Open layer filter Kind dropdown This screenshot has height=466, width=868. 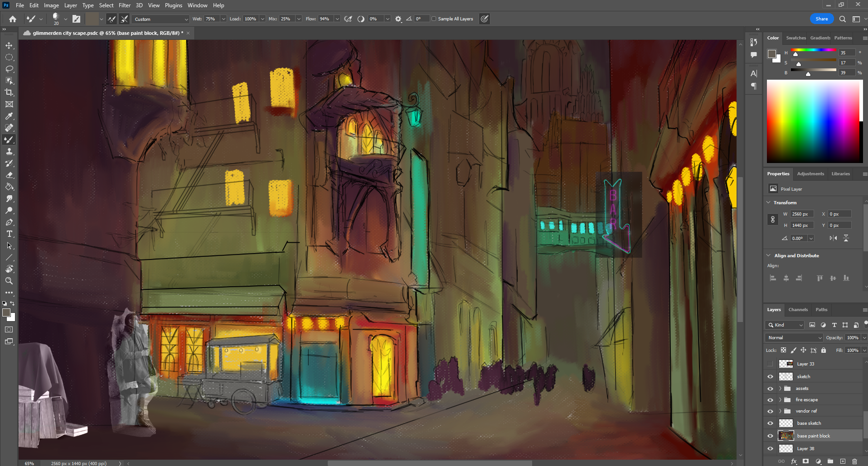[x=785, y=325]
